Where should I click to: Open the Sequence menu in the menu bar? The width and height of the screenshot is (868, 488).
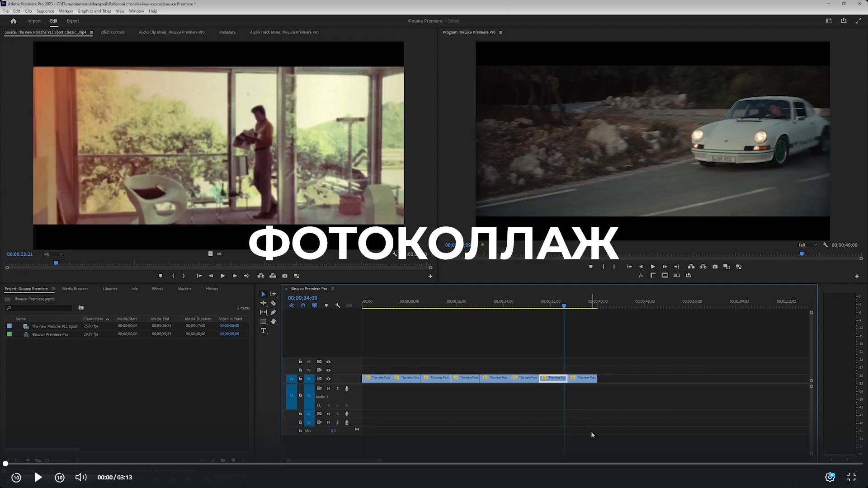[45, 11]
